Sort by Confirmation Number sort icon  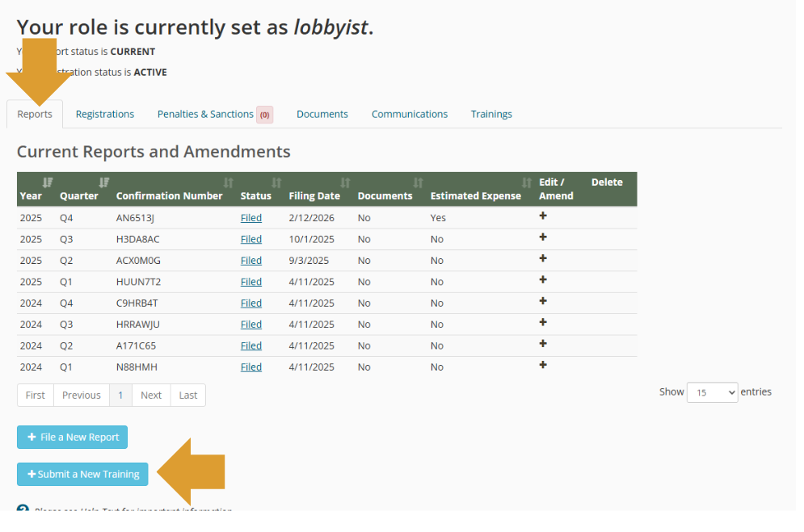tap(229, 182)
